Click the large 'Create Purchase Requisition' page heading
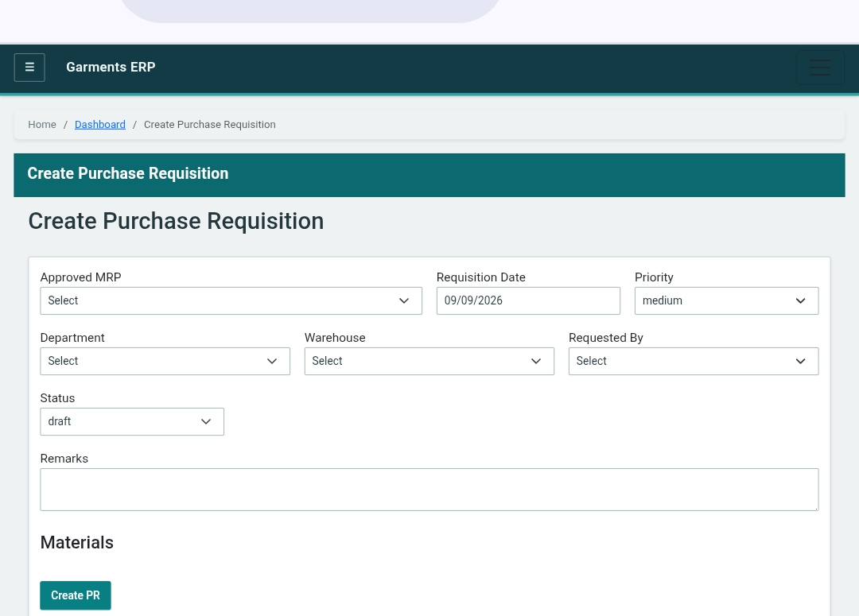859x616 pixels. point(176,221)
